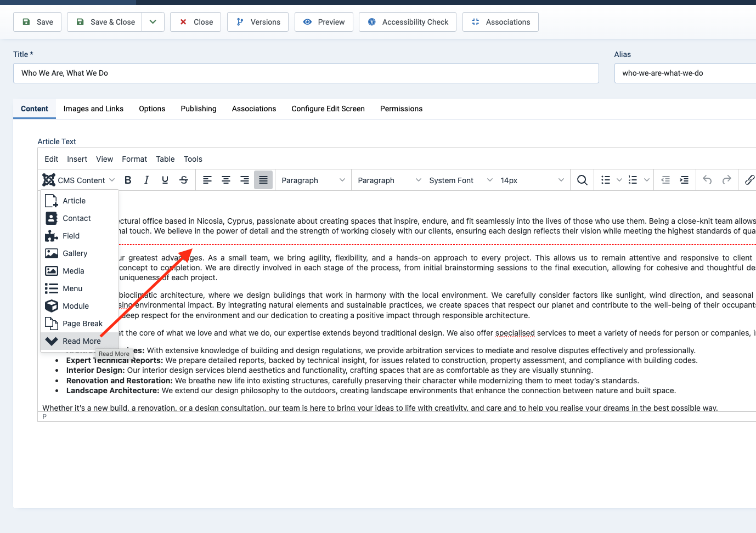Open article Versions
This screenshot has height=533, width=756.
258,22
